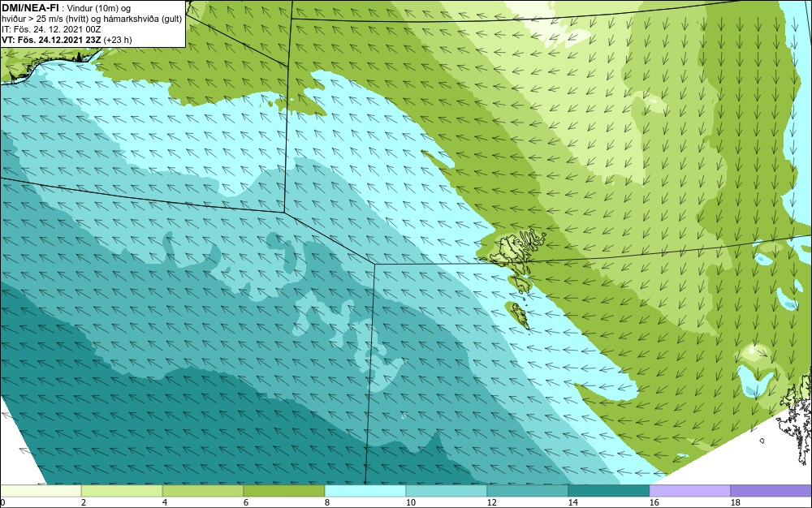Click the 2–4 m/s light green legend swatch
The width and height of the screenshot is (812, 508).
pos(122,490)
